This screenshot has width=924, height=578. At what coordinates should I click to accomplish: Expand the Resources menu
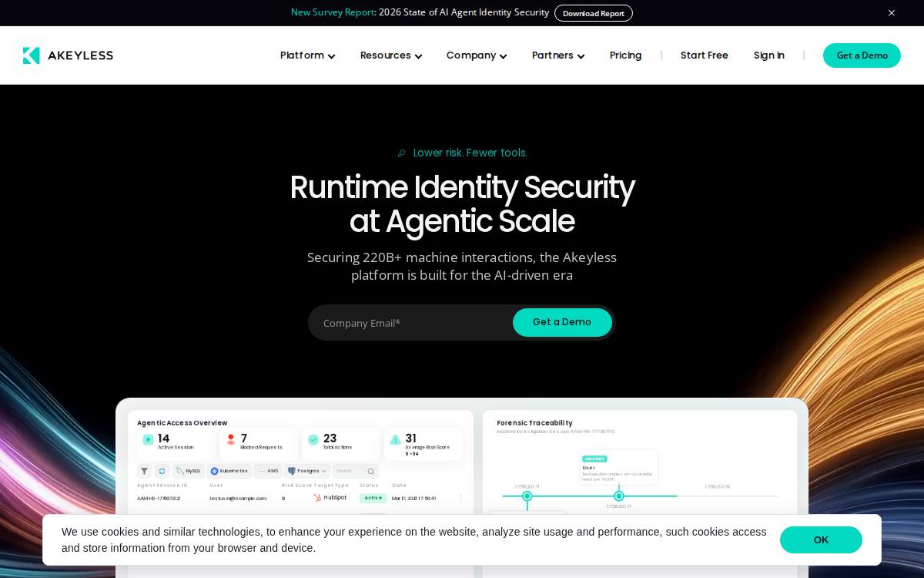(391, 55)
